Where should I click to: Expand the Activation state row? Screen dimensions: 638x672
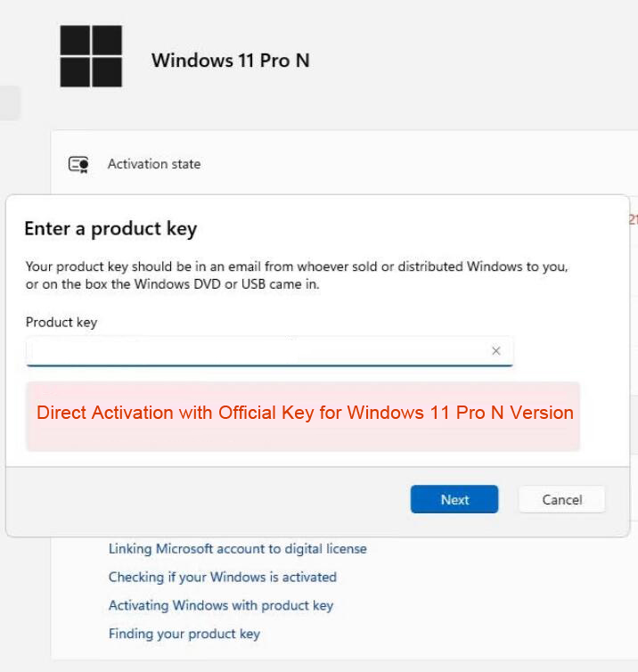(x=356, y=164)
